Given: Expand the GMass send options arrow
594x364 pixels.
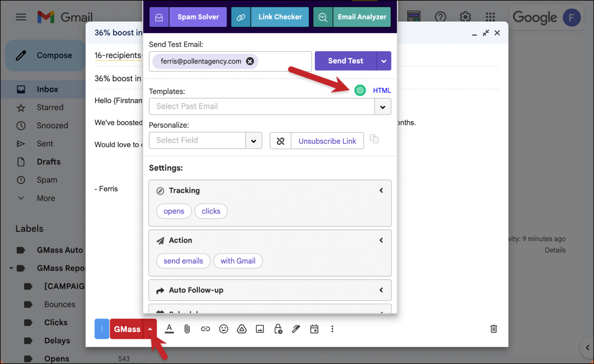Looking at the screenshot, I should 150,329.
